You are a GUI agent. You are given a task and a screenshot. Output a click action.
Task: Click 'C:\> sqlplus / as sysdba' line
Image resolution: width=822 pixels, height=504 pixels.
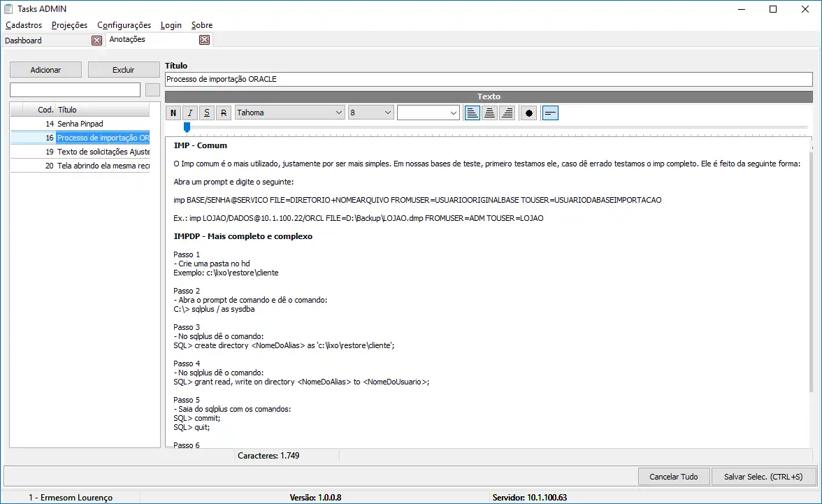click(214, 309)
